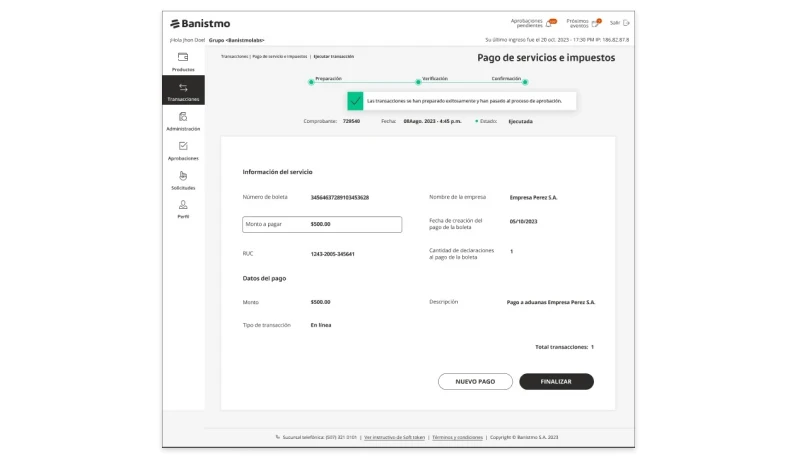Open Aprobaciones checkmark icon in sidebar
Viewport: 796px width, 456px height.
point(183,146)
